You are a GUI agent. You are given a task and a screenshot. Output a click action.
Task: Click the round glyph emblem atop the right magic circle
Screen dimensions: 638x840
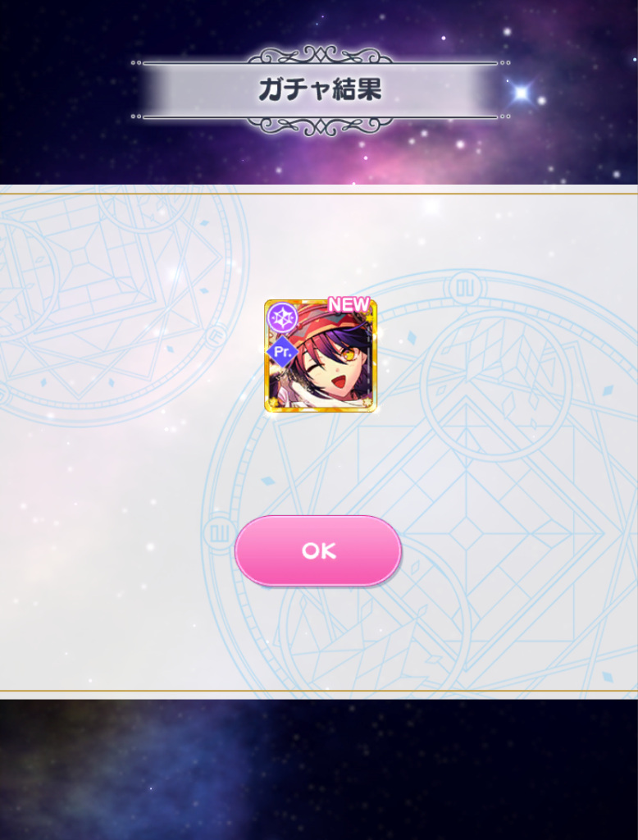(x=464, y=289)
